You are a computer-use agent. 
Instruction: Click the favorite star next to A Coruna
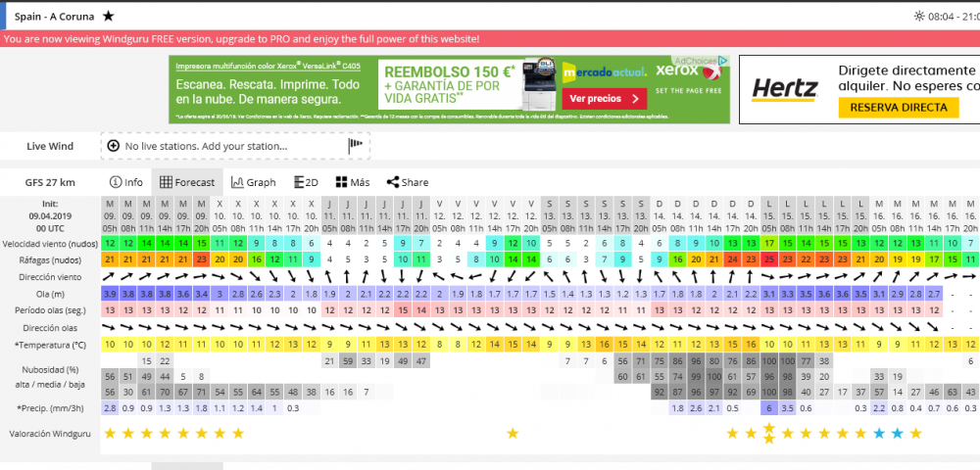click(108, 16)
